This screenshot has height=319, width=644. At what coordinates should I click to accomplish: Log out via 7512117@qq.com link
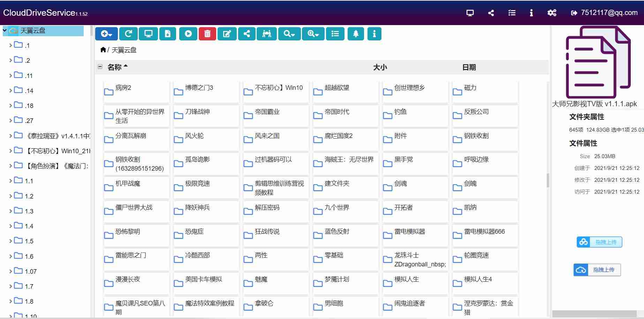pyautogui.click(x=604, y=13)
